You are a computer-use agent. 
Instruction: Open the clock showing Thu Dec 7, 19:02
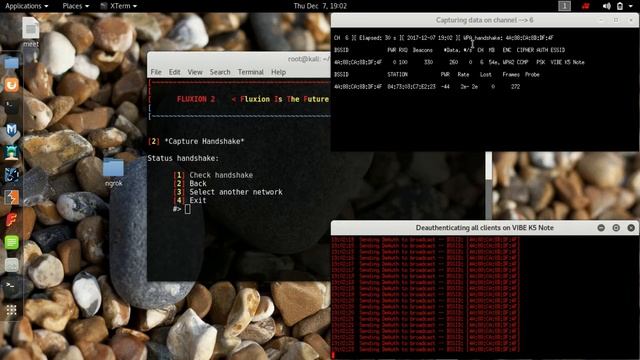pos(320,6)
